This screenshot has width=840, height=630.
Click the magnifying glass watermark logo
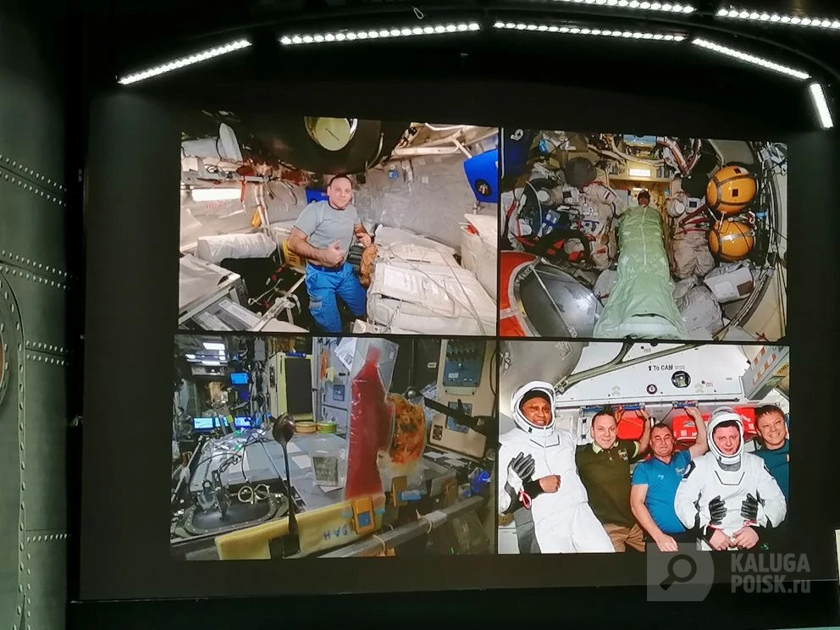pos(679,572)
